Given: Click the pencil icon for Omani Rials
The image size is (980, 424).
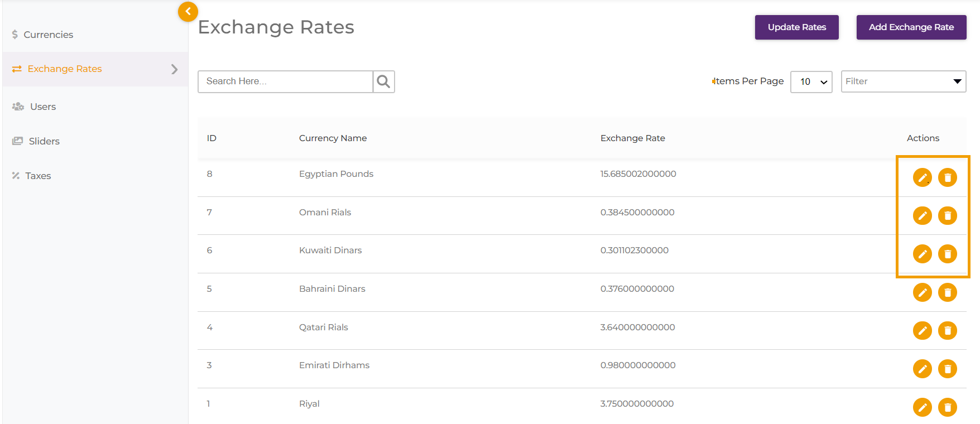Looking at the screenshot, I should pyautogui.click(x=922, y=215).
